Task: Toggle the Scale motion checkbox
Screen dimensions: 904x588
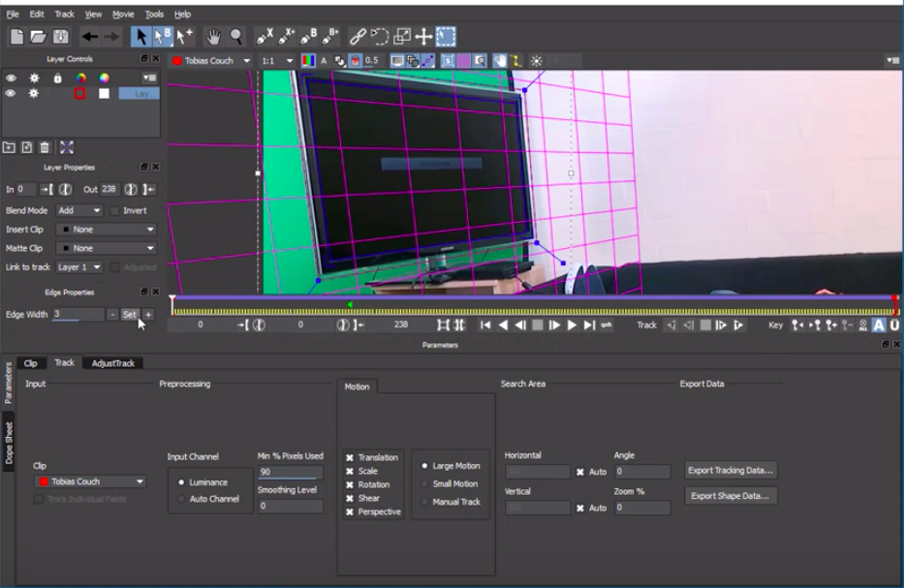Action: 350,471
